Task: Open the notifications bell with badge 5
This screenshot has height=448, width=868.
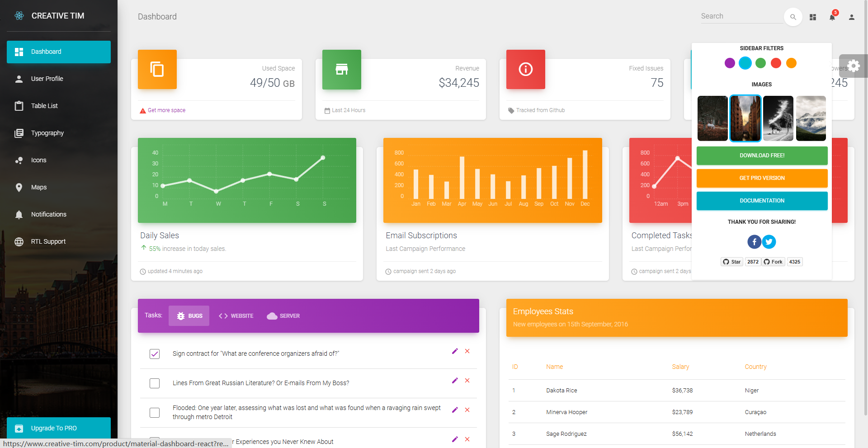Action: click(832, 17)
